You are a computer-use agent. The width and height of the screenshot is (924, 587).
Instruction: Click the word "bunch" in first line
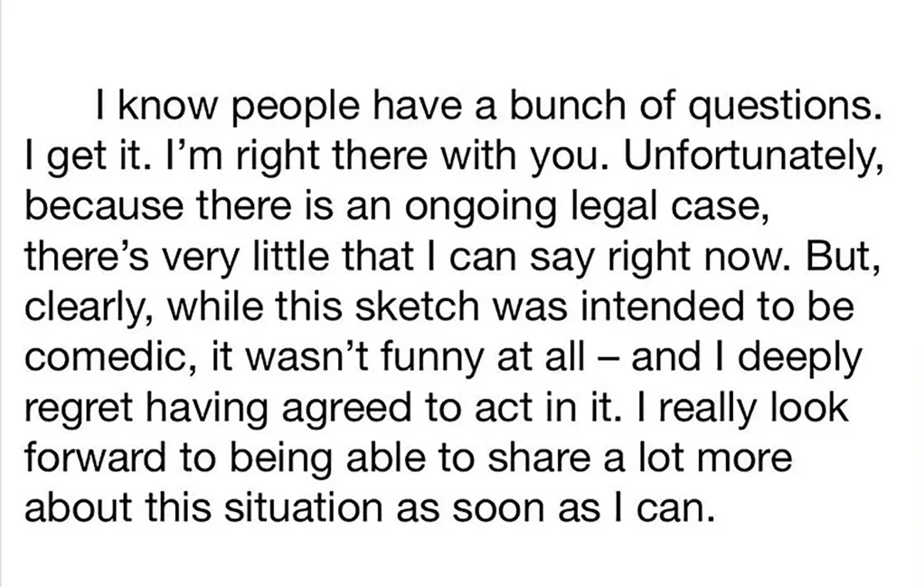pos(564,106)
